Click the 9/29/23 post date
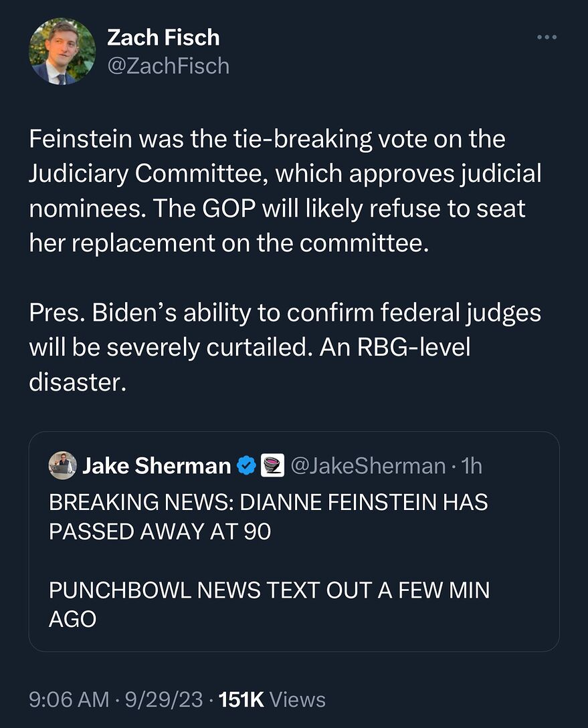 [x=163, y=699]
